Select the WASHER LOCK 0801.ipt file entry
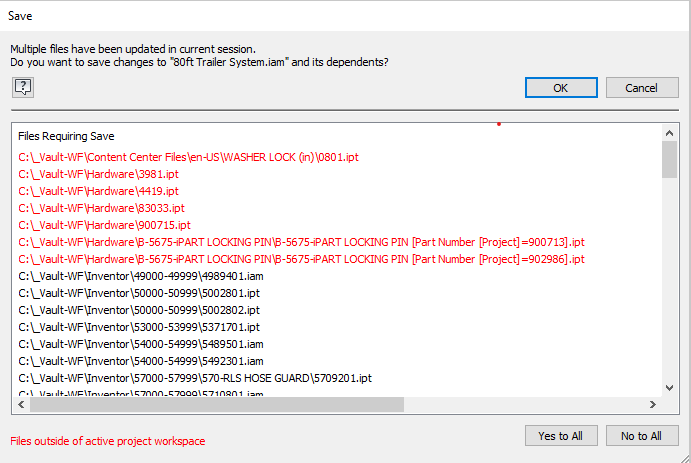 click(187, 156)
